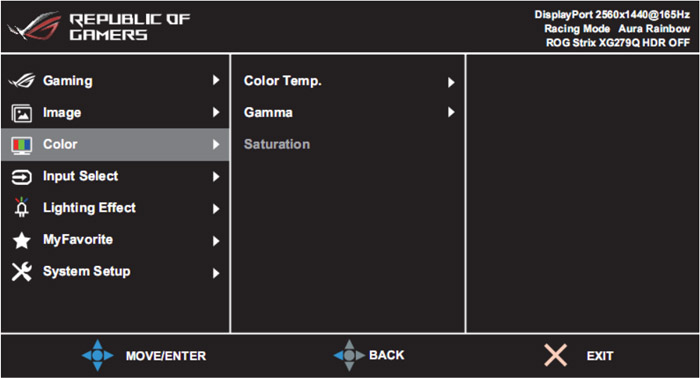Click the System Setup wrench icon
700x378 pixels.
pyautogui.click(x=21, y=272)
